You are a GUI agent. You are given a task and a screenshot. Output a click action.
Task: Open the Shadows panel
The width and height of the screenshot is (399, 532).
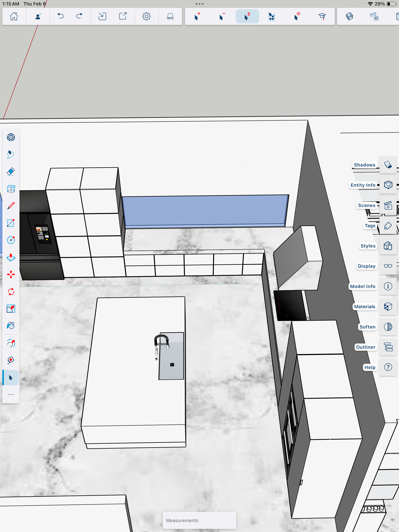click(388, 165)
